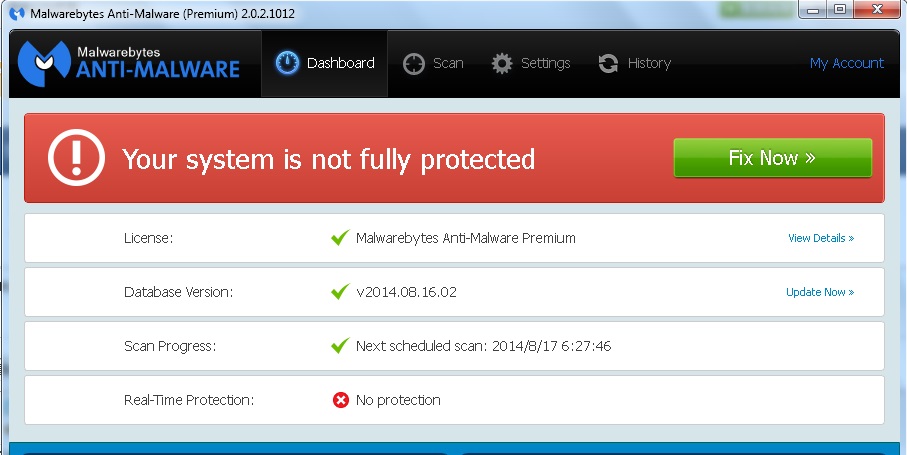Click the green checkmark beside License
This screenshot has height=455, width=907.
coord(340,238)
